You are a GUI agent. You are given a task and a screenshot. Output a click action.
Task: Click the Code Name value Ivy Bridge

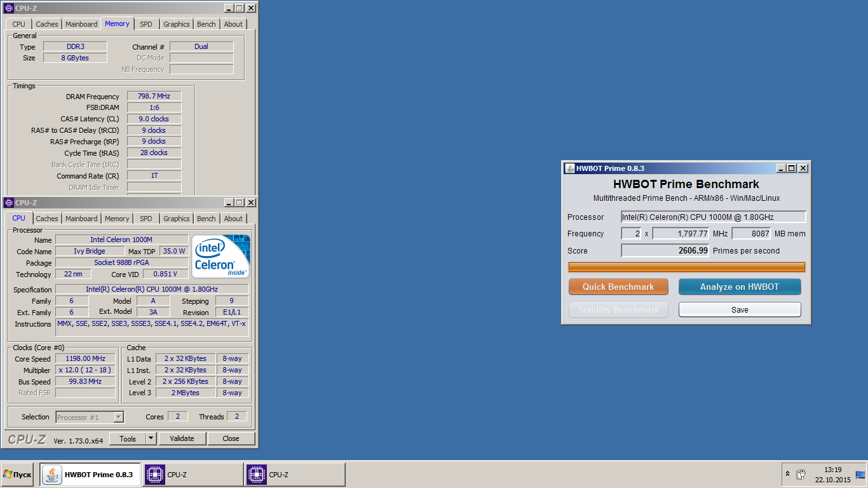pyautogui.click(x=89, y=251)
